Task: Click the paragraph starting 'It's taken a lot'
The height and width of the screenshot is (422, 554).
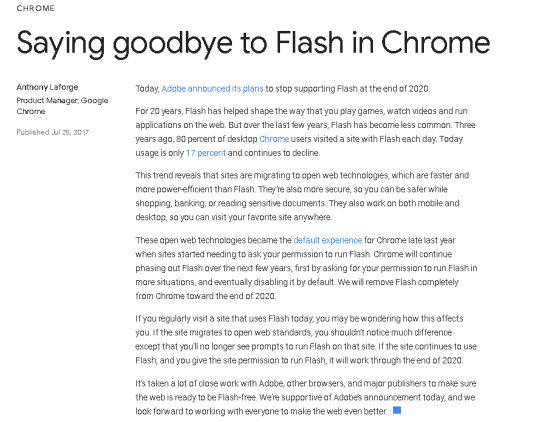Action: 306,397
